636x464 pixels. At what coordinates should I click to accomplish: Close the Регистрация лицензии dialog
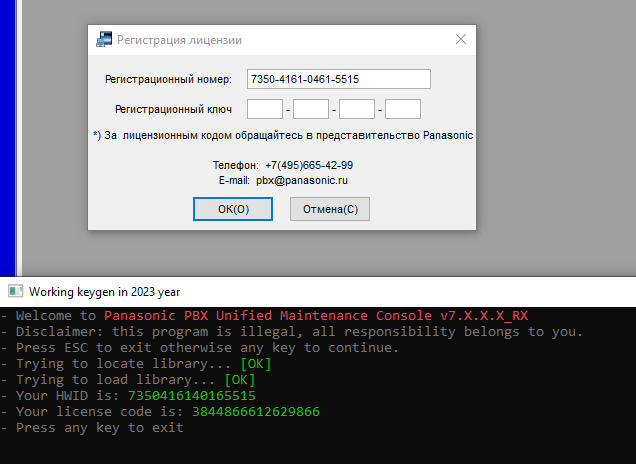click(x=461, y=39)
